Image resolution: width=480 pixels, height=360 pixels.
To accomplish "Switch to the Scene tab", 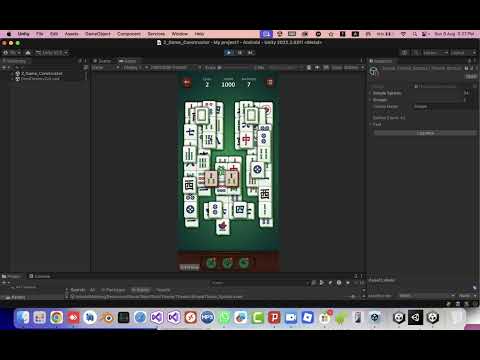I will [102, 61].
